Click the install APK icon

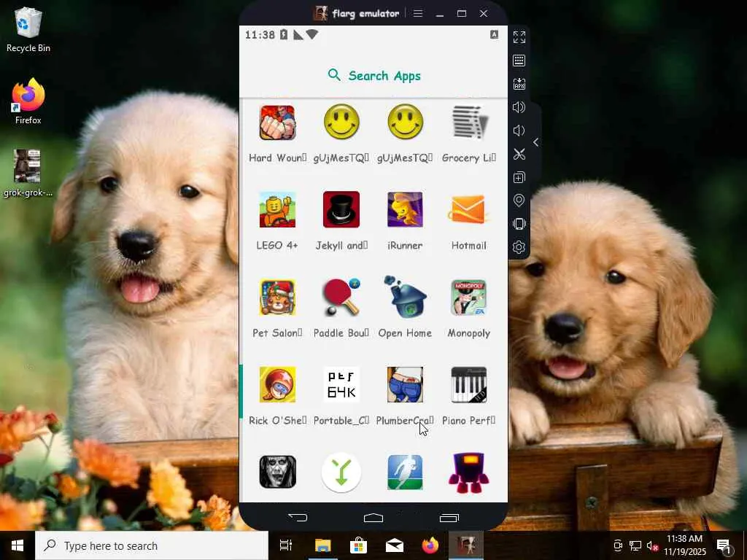(519, 84)
